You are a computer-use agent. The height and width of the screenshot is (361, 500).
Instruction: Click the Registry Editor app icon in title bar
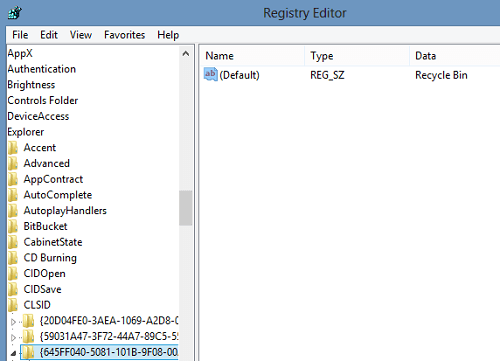point(15,13)
